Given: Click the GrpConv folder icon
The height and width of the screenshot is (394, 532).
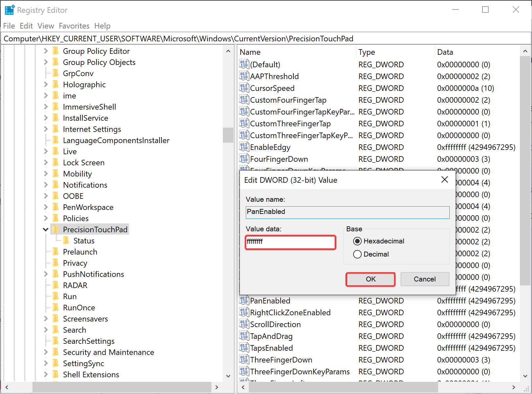Looking at the screenshot, I should tap(56, 73).
